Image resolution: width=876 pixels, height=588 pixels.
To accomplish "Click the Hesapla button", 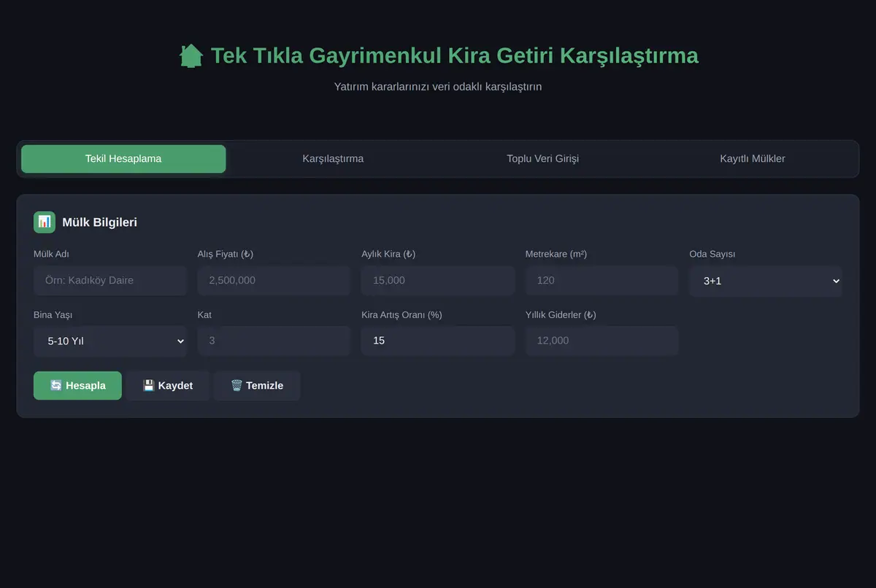I will point(77,385).
